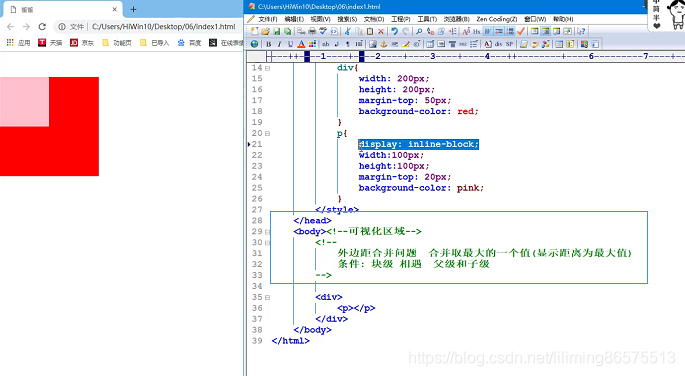Apply underline with the U icon
Viewport: 685px width, 376px height.
click(290, 44)
